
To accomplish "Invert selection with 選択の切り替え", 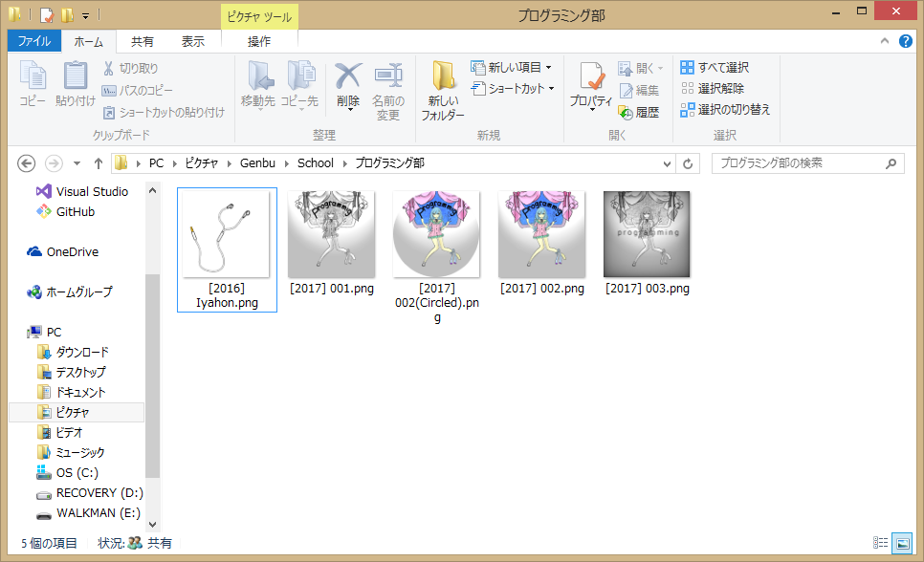I will pos(725,110).
